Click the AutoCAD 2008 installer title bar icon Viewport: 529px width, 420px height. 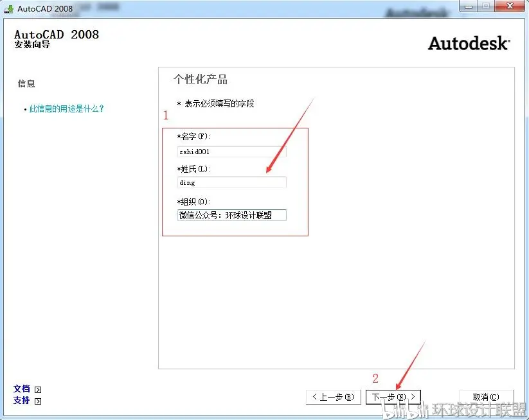click(x=9, y=9)
